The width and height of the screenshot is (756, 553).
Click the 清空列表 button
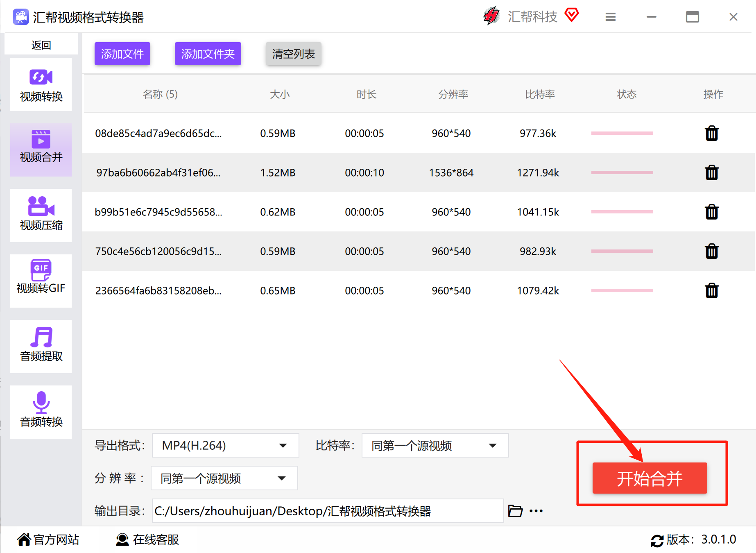[294, 54]
